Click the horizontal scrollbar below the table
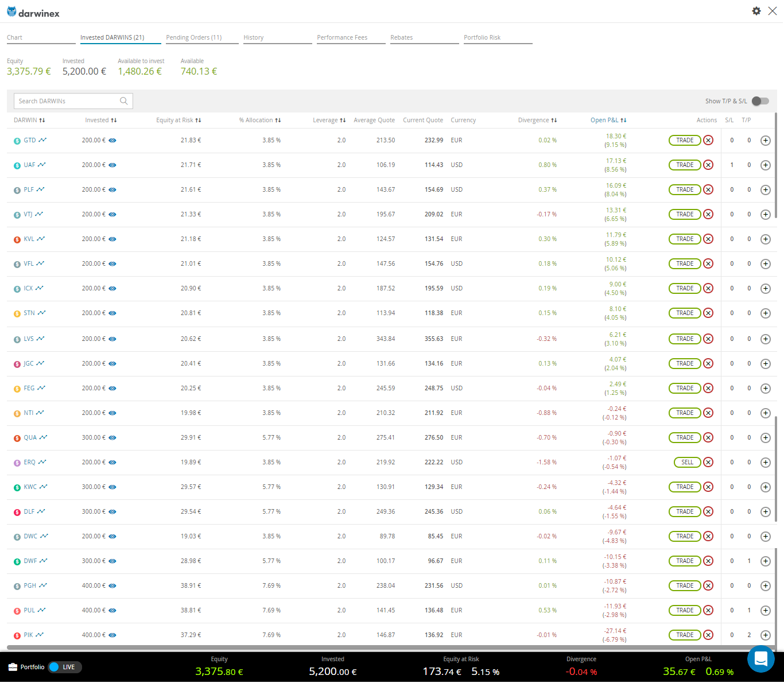 click(391, 647)
